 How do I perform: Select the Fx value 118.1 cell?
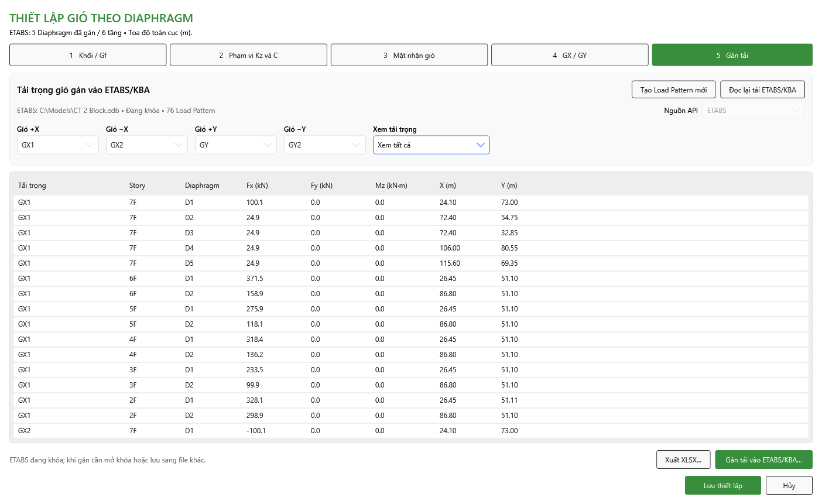(x=255, y=324)
